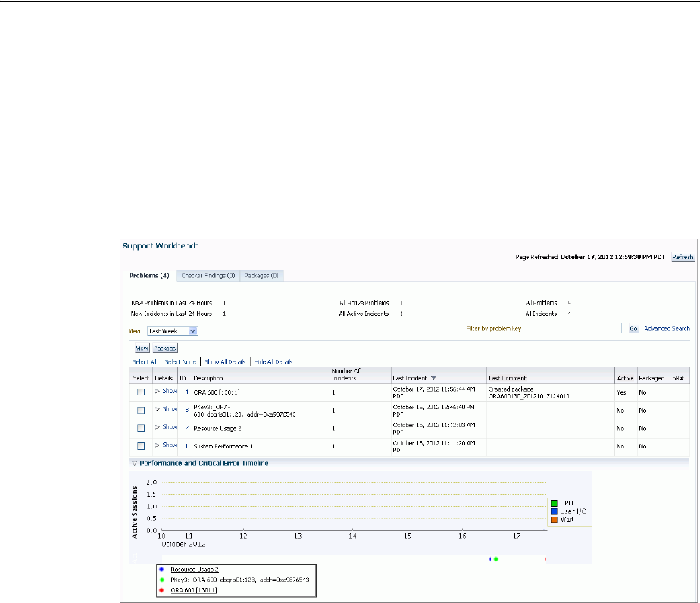Open the Advanced Search link
The height and width of the screenshot is (603, 700).
(667, 329)
